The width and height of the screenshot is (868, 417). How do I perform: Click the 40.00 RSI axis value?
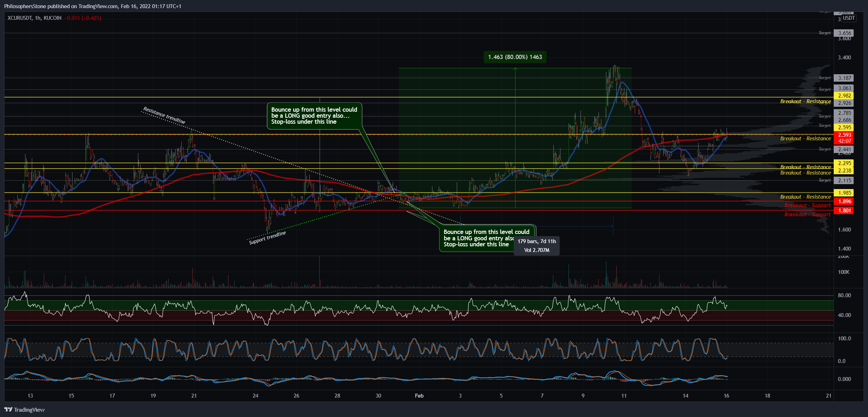(x=844, y=315)
